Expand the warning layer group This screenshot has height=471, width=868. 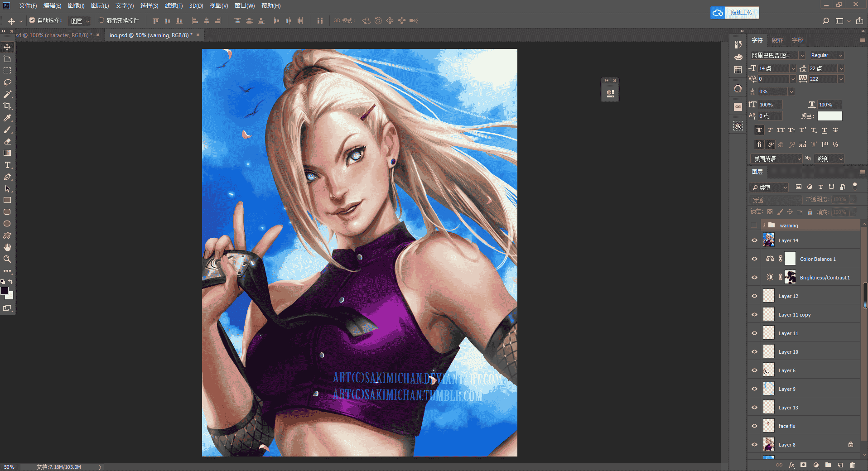click(x=764, y=225)
